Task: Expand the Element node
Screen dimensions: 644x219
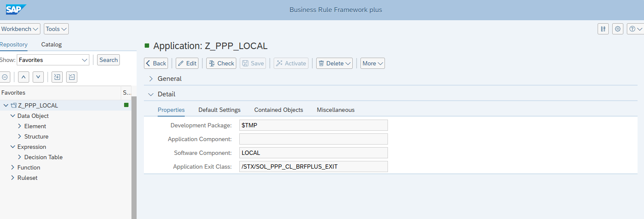Action: pyautogui.click(x=20, y=126)
